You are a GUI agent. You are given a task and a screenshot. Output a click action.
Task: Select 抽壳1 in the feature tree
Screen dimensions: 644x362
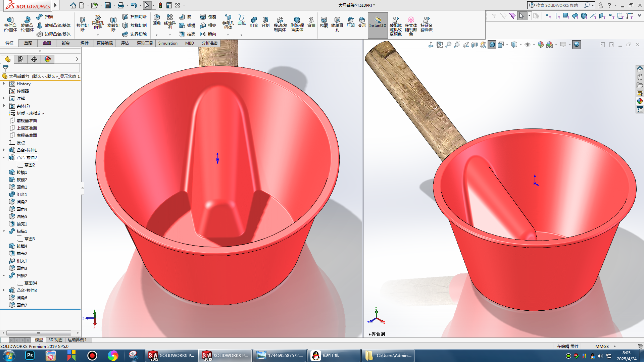pyautogui.click(x=22, y=224)
